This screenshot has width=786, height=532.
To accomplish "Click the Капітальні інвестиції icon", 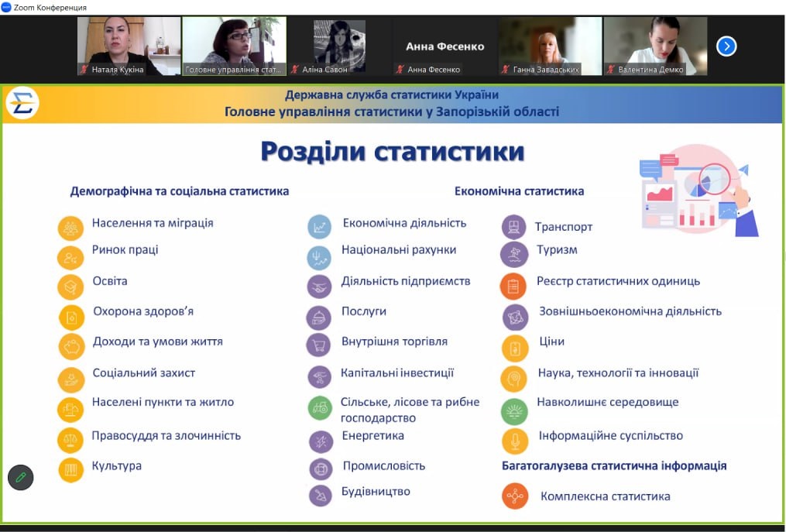I will point(320,377).
